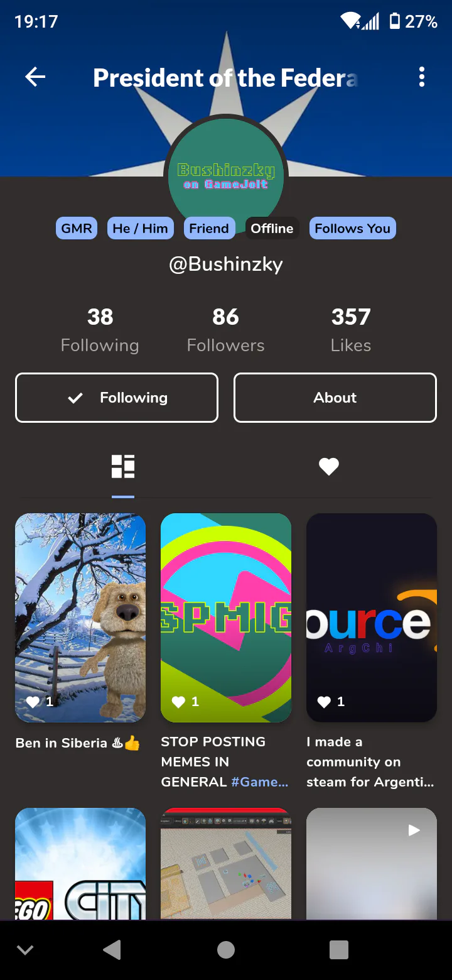Open the Bushinzky profile avatar
This screenshot has width=452, height=980.
226,176
